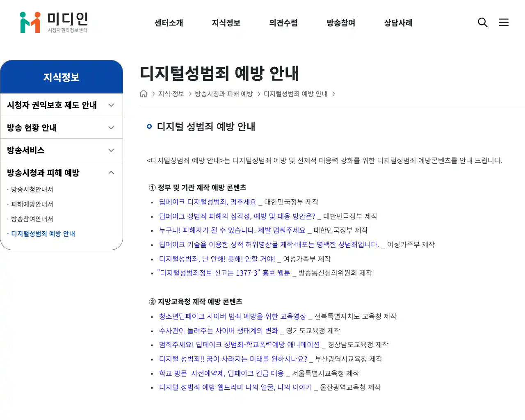Viewport: 525px width, 420px height.
Task: Open the 센터소개 menu
Action: [168, 23]
